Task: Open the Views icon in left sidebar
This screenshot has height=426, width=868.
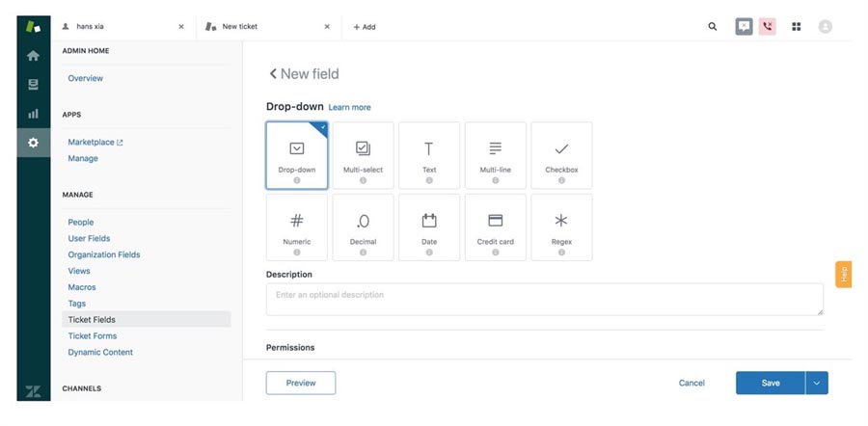Action: [x=33, y=85]
